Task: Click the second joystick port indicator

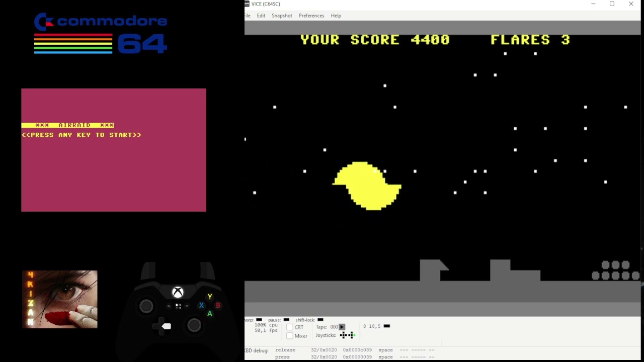Action: [351, 335]
